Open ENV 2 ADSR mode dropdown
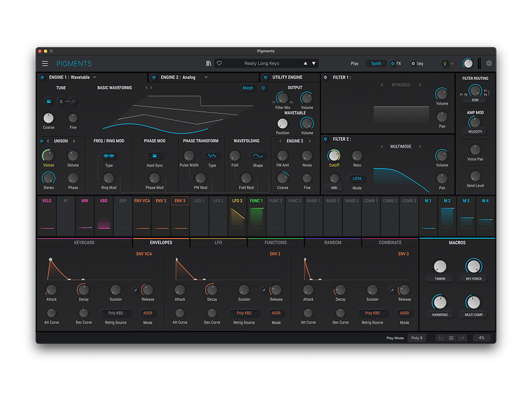 (276, 313)
